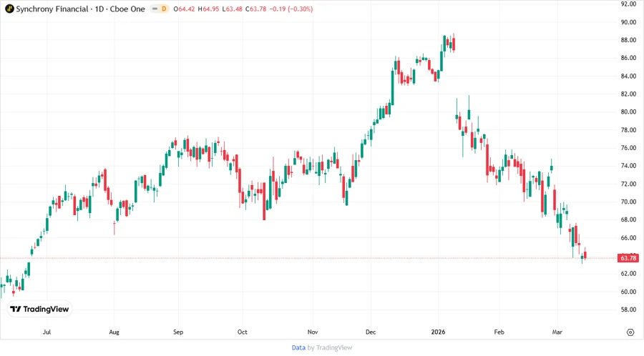
Task: Click the 2026 label on time axis
Action: click(x=438, y=332)
